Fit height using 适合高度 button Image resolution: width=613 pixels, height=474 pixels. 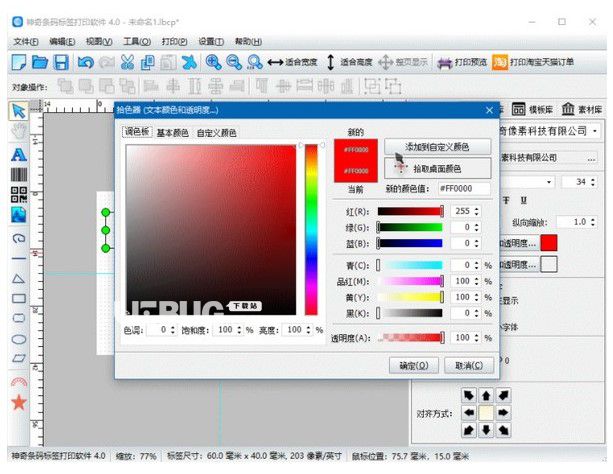pos(349,62)
